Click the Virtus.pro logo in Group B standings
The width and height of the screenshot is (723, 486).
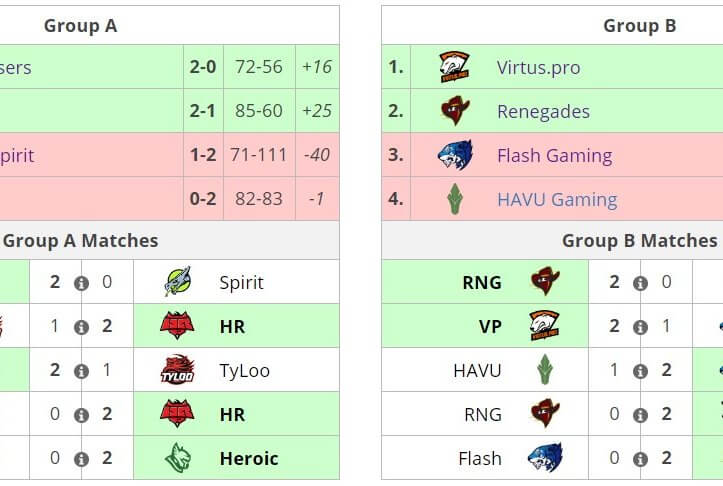click(x=454, y=68)
